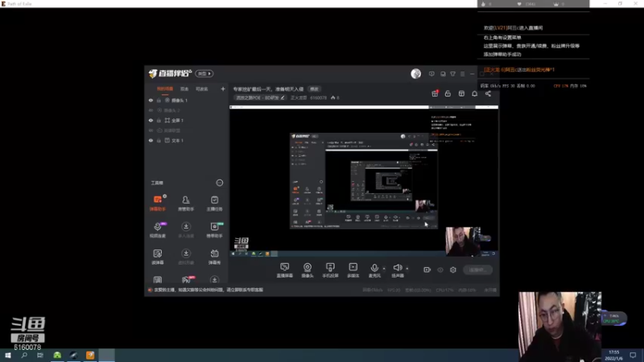This screenshot has height=362, width=644.
Task: Open tool with green badge beside 视频连麦
Action: (x=214, y=230)
